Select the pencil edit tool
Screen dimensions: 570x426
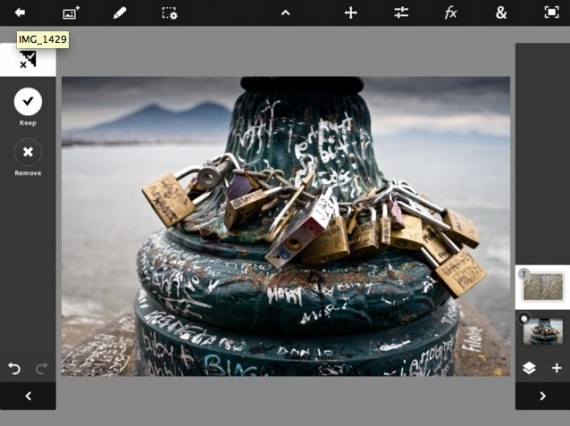119,13
